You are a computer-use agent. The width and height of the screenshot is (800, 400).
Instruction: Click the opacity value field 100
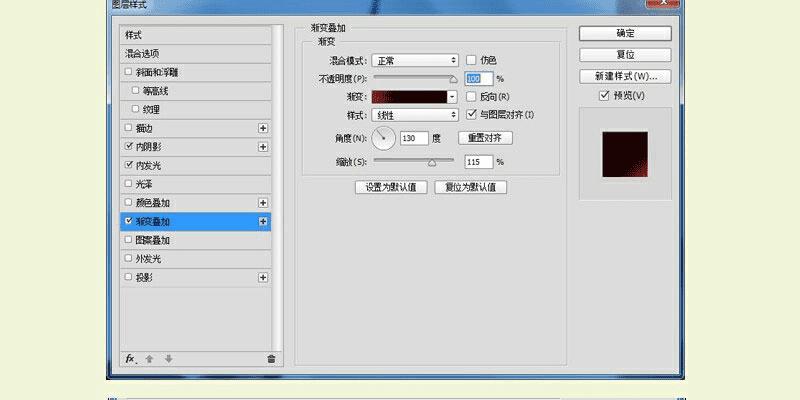[479, 79]
